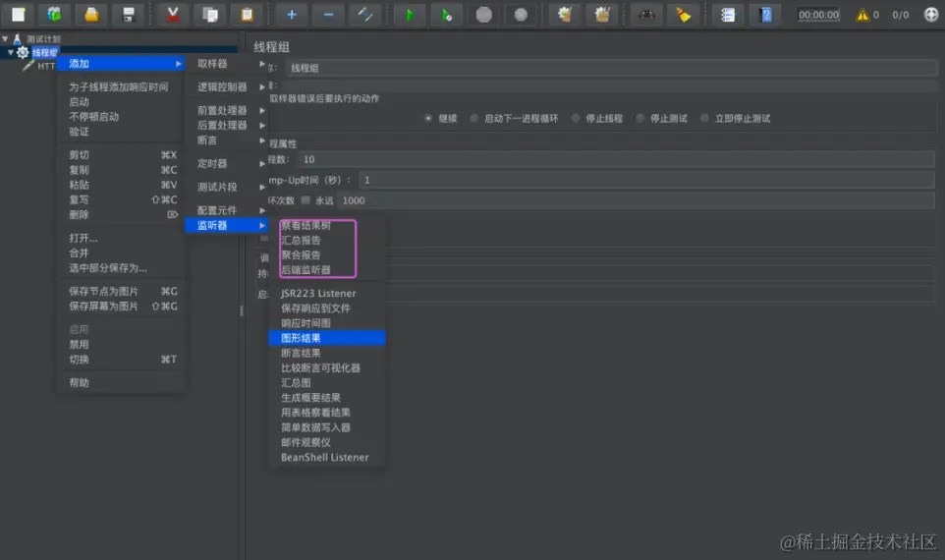Screen dimensions: 945x560
Task: Click Start no pauses toolbar icon
Action: [x=447, y=15]
